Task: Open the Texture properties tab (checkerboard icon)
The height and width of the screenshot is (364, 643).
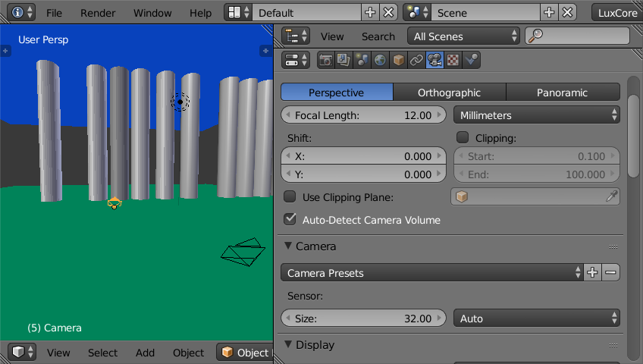Action: pos(453,61)
